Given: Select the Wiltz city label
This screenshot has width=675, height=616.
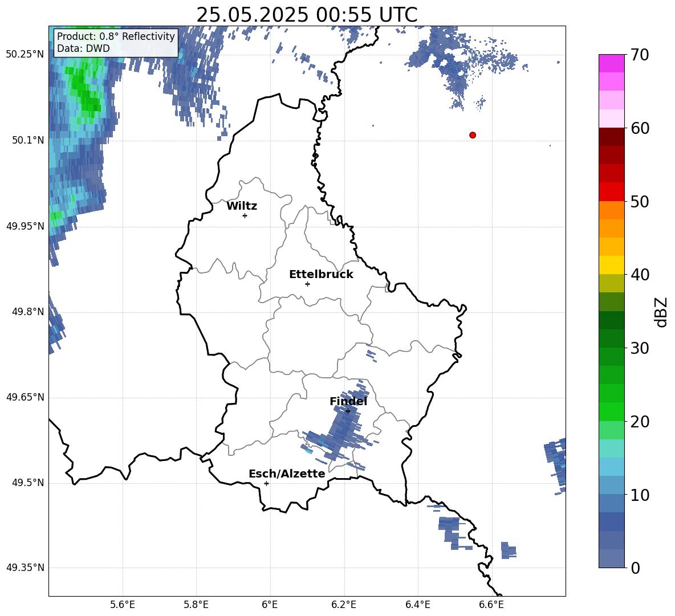Looking at the screenshot, I should (242, 206).
